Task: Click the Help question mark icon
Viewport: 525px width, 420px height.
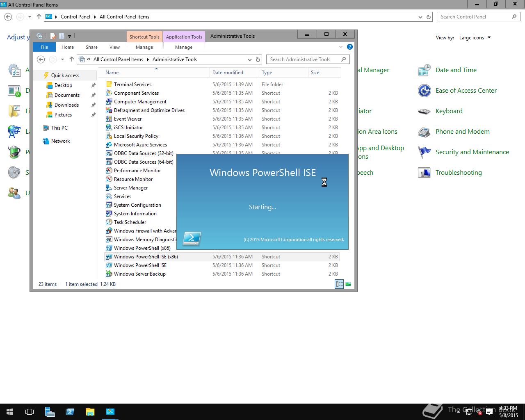Action: click(x=350, y=47)
